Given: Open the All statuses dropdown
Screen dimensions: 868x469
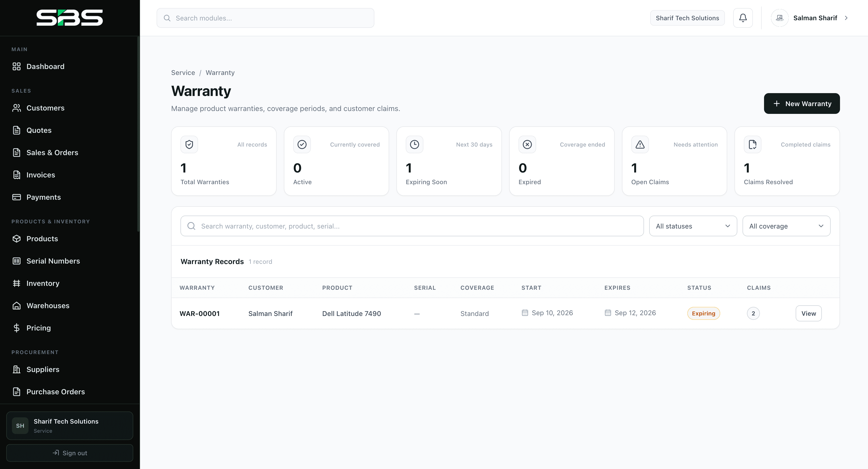Looking at the screenshot, I should point(693,226).
